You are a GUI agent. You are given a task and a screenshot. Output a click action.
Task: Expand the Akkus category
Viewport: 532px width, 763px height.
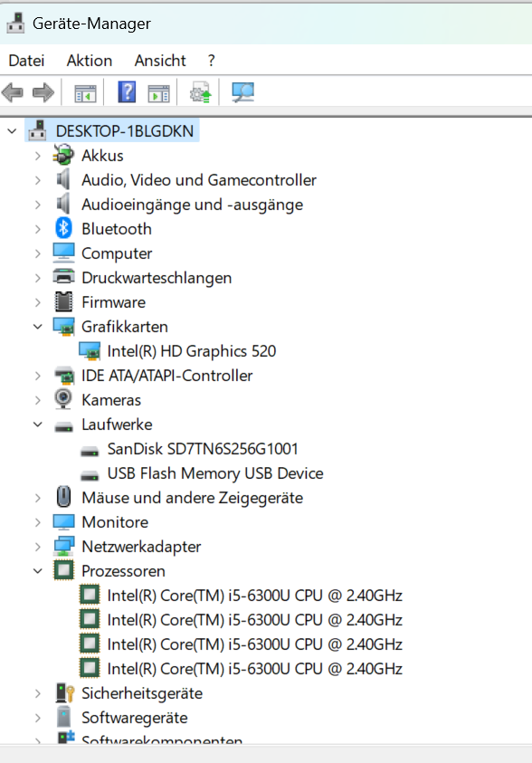(x=38, y=156)
